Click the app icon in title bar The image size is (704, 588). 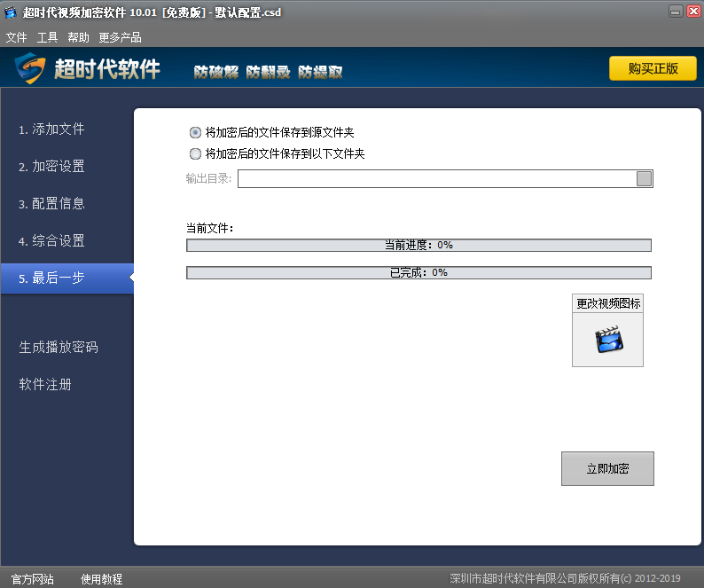pyautogui.click(x=12, y=12)
